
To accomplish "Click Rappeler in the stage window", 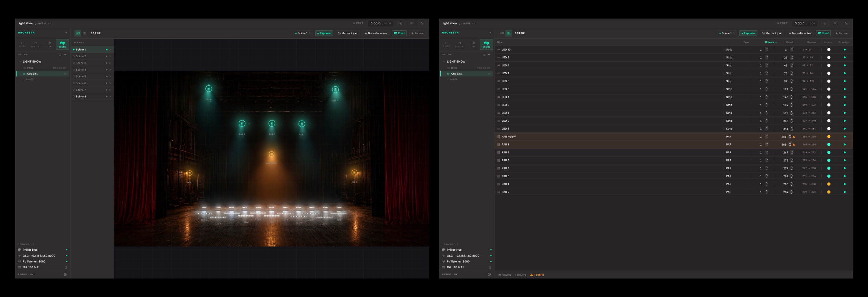I will pyautogui.click(x=324, y=33).
